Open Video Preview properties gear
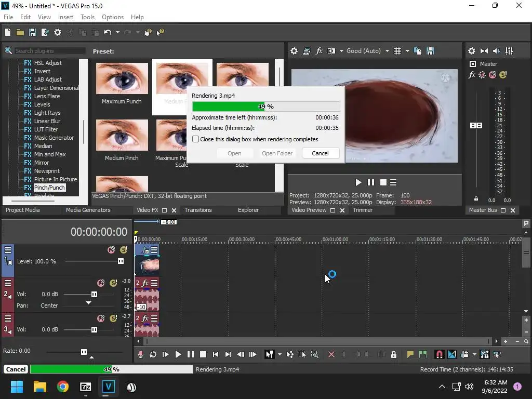This screenshot has width=532, height=399. (294, 51)
